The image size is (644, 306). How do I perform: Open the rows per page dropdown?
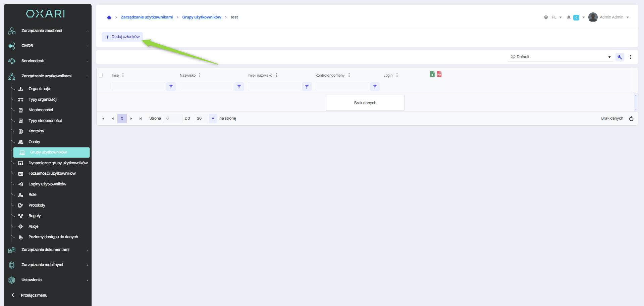213,119
